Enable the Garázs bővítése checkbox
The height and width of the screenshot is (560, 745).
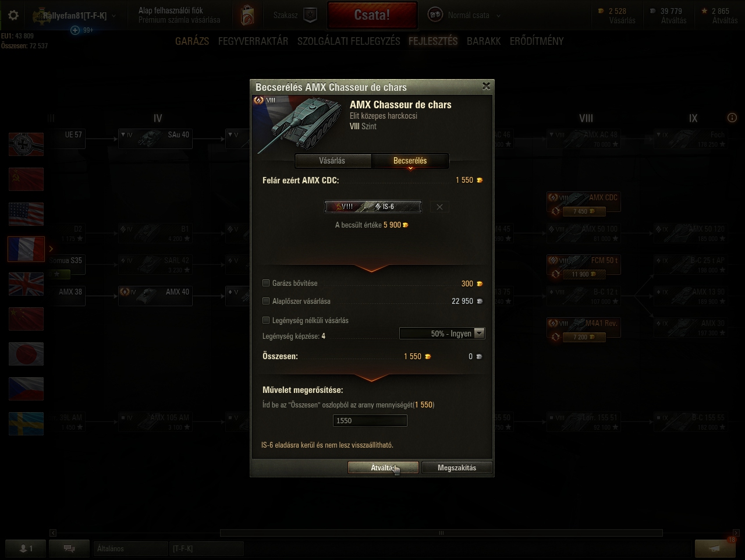(266, 283)
